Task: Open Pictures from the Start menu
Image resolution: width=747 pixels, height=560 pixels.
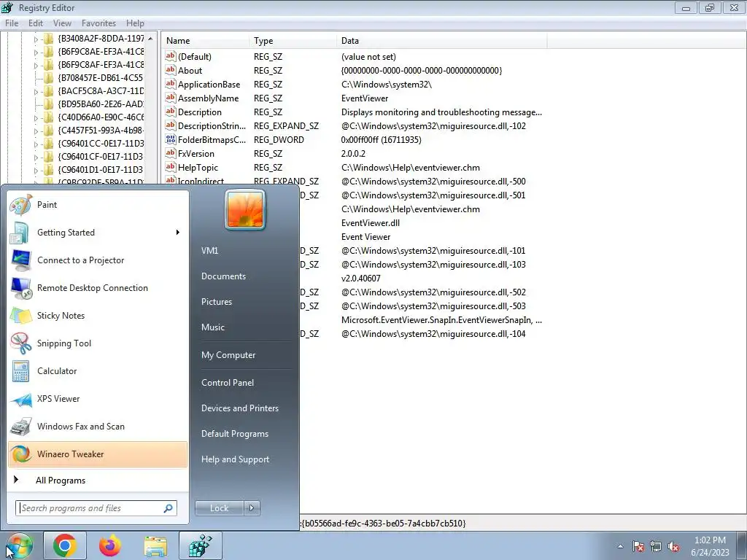Action: click(x=216, y=302)
